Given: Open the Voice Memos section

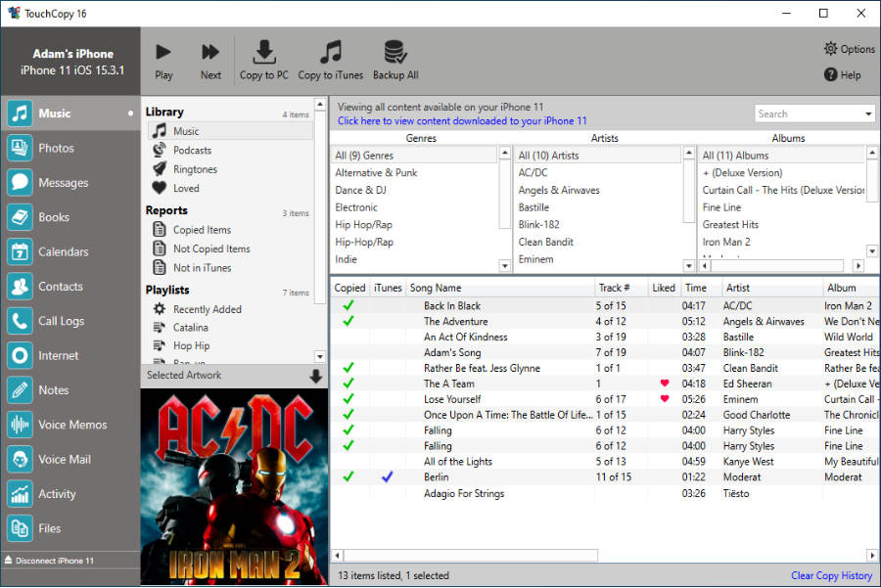Looking at the screenshot, I should pyautogui.click(x=70, y=425).
